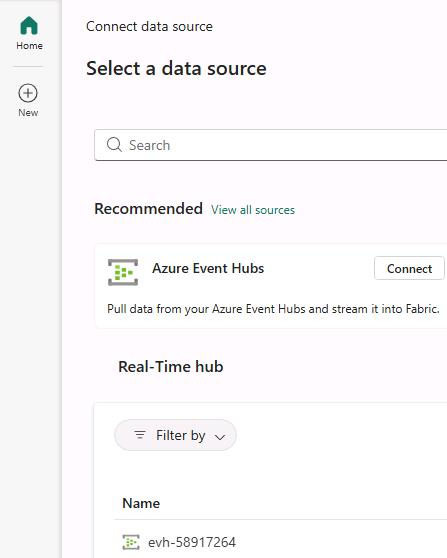Select the New label in the sidebar
The height and width of the screenshot is (558, 447).
point(28,113)
